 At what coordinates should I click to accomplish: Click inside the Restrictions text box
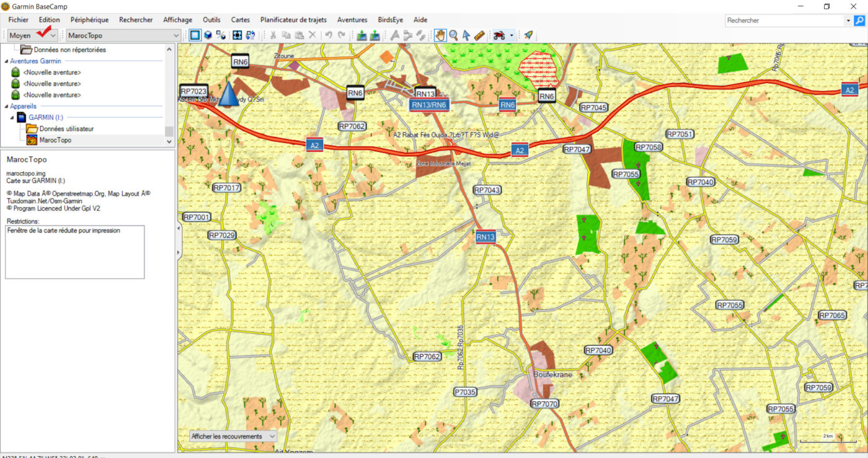75,252
